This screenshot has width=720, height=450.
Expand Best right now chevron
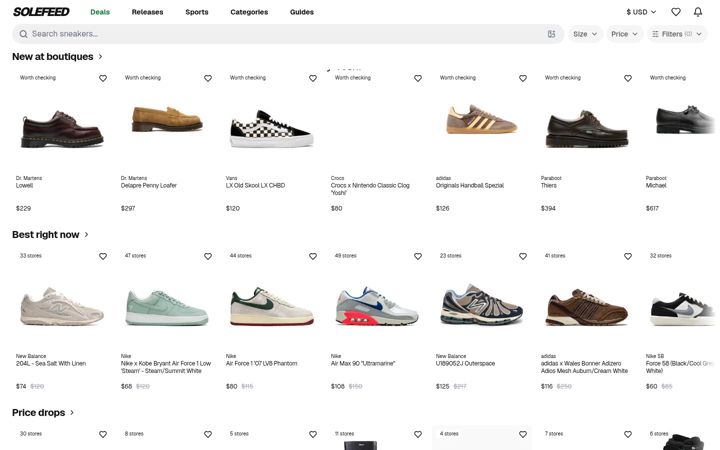coord(86,235)
